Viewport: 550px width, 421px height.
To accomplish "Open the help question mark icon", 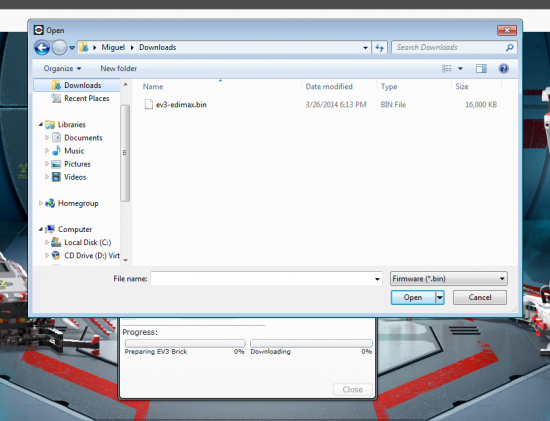I will [x=504, y=68].
